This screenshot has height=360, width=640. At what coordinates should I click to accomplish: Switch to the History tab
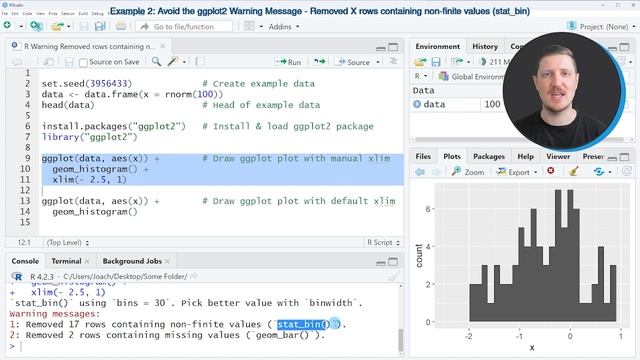click(x=485, y=47)
